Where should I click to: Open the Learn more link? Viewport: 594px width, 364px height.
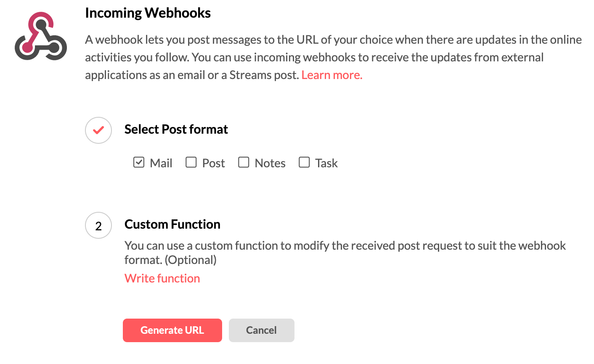[331, 75]
